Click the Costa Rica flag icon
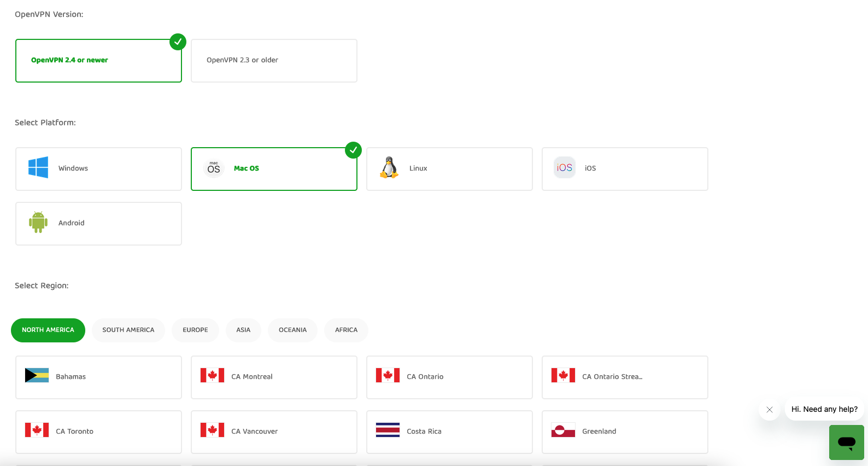The width and height of the screenshot is (868, 466). click(388, 430)
